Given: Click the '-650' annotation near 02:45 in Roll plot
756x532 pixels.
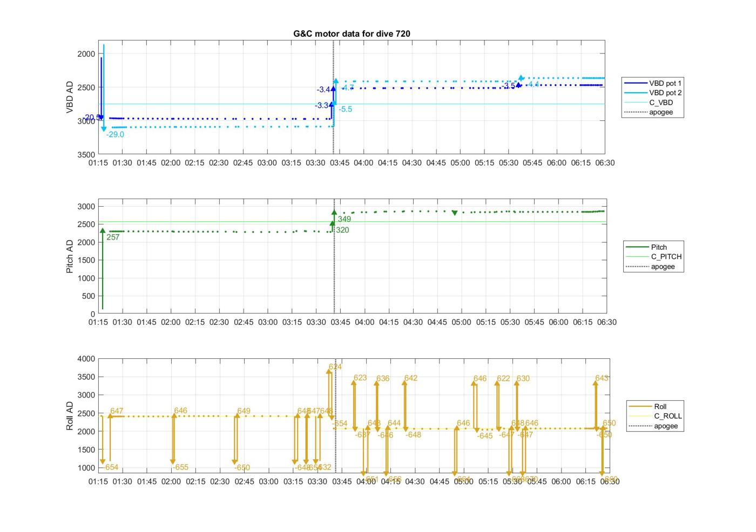Looking at the screenshot, I should click(x=242, y=468).
